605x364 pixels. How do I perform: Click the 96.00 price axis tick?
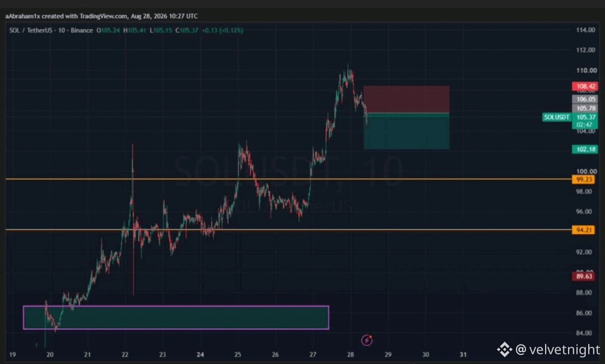(584, 212)
